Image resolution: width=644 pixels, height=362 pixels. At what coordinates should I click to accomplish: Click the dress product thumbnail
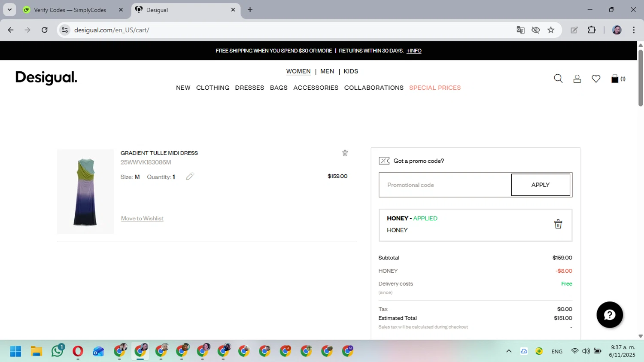click(x=85, y=192)
